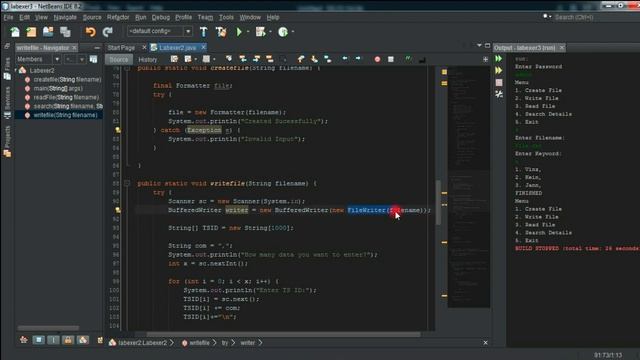This screenshot has height=360, width=640.
Task: Click the lightbulb hint beside the BufferedWriter line
Action: pyautogui.click(x=118, y=210)
